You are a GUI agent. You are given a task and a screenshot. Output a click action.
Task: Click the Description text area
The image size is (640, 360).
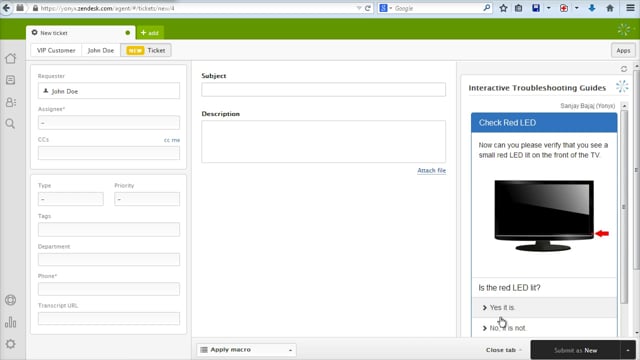[x=323, y=142]
